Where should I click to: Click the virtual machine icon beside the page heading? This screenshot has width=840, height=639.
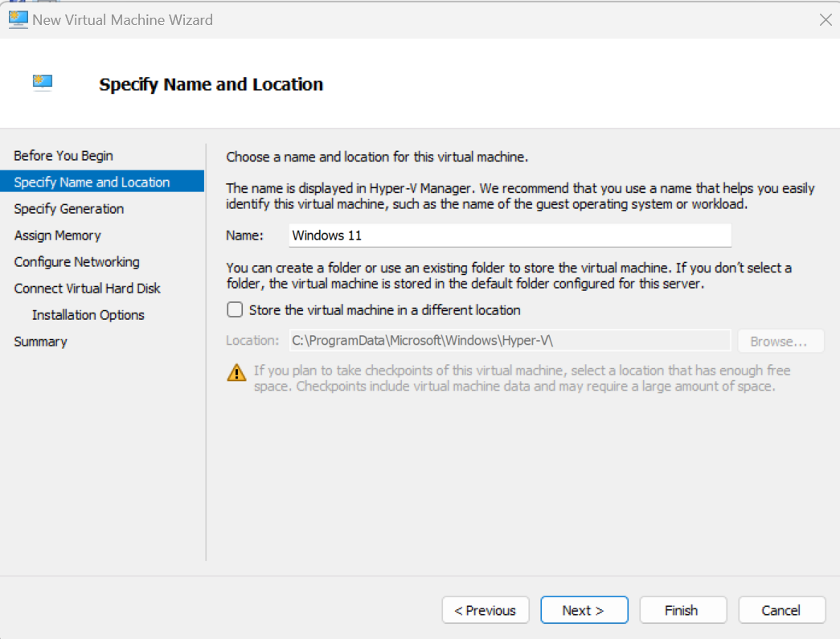coord(43,83)
